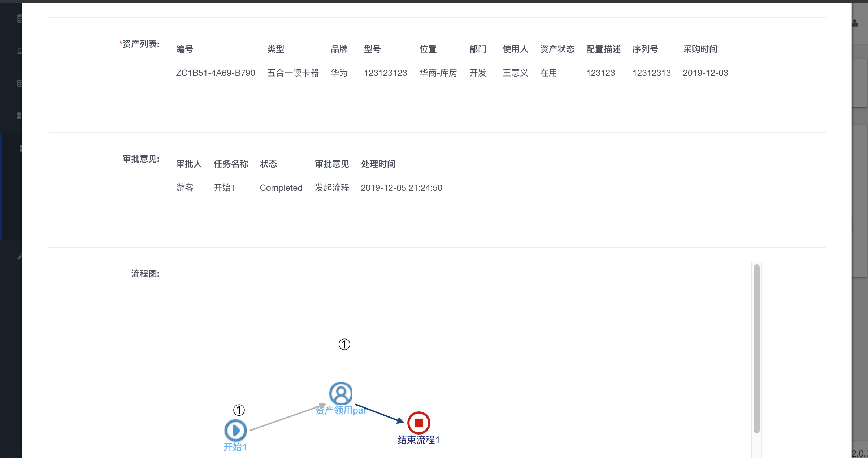Click 游客 审批人 name button
The height and width of the screenshot is (458, 868).
tap(184, 187)
